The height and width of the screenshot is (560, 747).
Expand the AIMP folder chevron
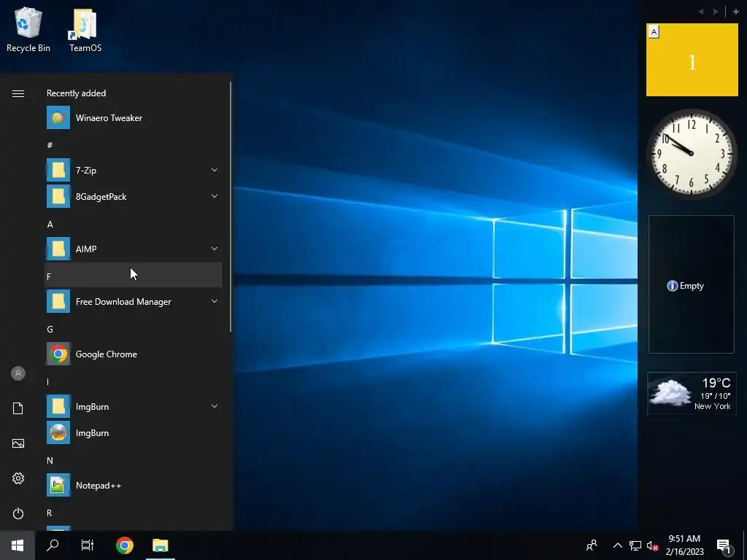[x=214, y=249]
